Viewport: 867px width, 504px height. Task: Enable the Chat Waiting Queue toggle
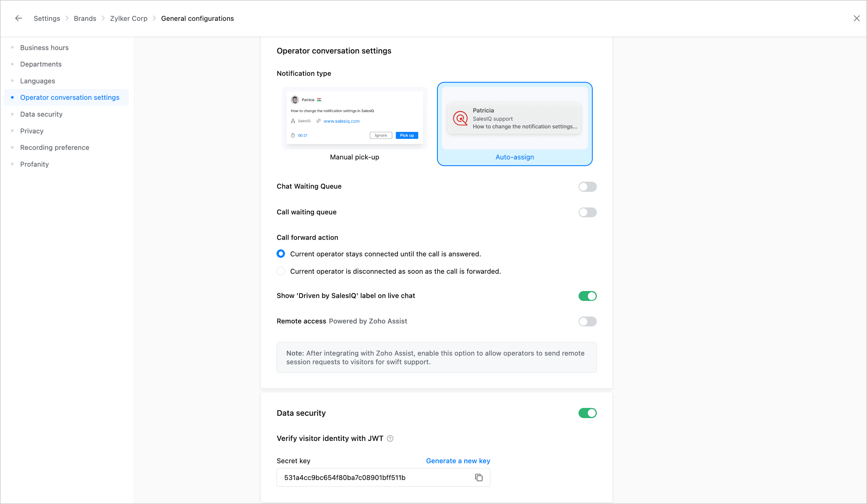pos(587,187)
